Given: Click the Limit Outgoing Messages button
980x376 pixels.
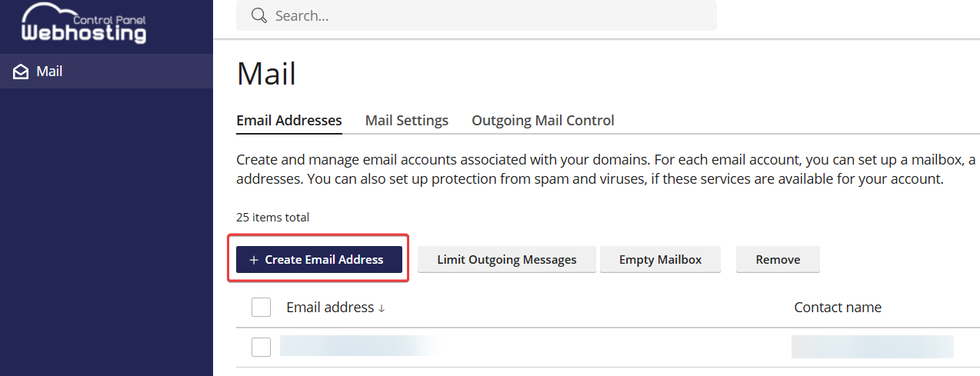Looking at the screenshot, I should click(507, 260).
